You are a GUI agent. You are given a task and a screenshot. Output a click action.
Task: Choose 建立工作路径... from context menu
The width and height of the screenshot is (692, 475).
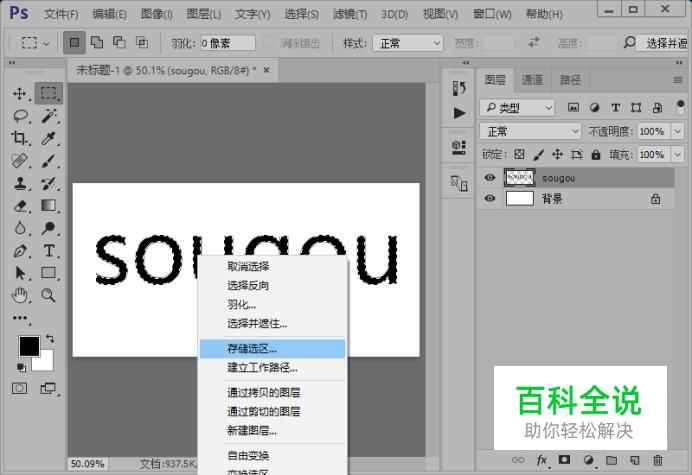272,367
